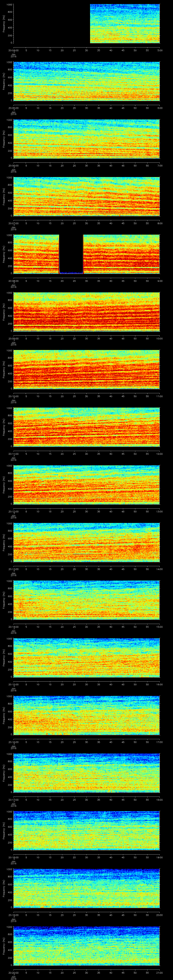
Task: Click the '20:09:00' start time label
Action: pos(13,339)
